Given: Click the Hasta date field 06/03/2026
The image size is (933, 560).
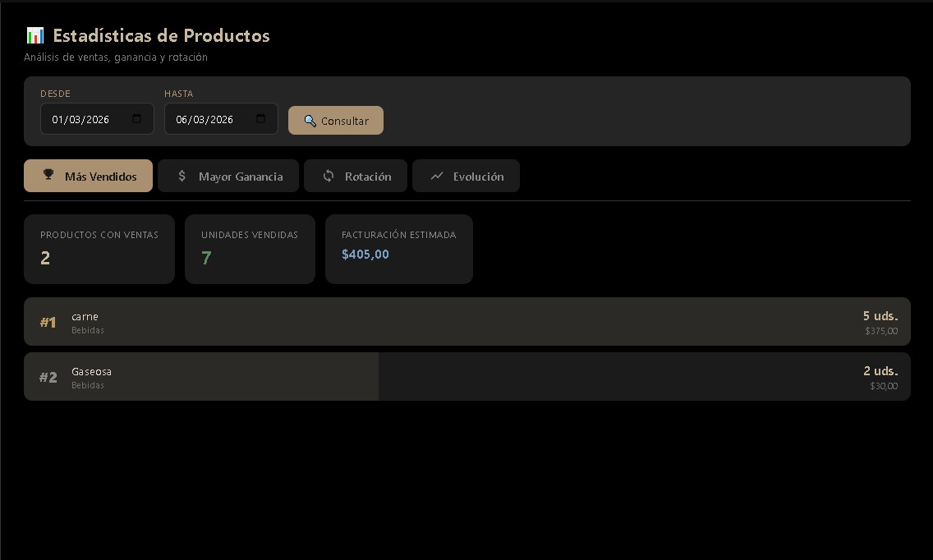Looking at the screenshot, I should [205, 119].
